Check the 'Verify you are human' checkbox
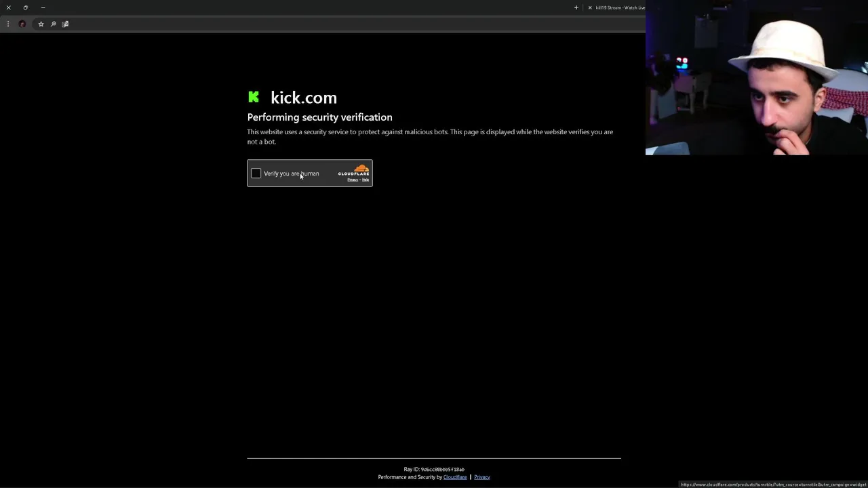This screenshot has height=488, width=868. coord(256,174)
